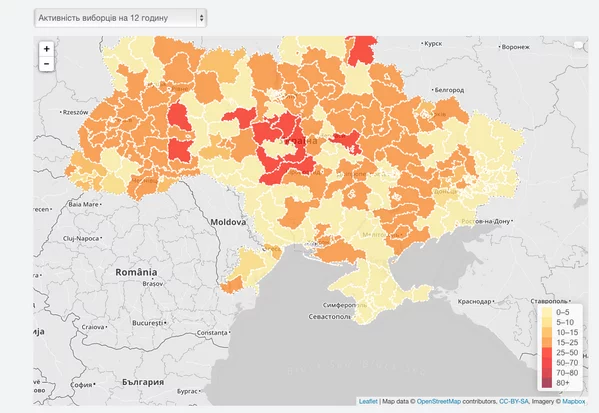Open the CC-BY-SA license link
This screenshot has height=413, width=599.
point(514,401)
